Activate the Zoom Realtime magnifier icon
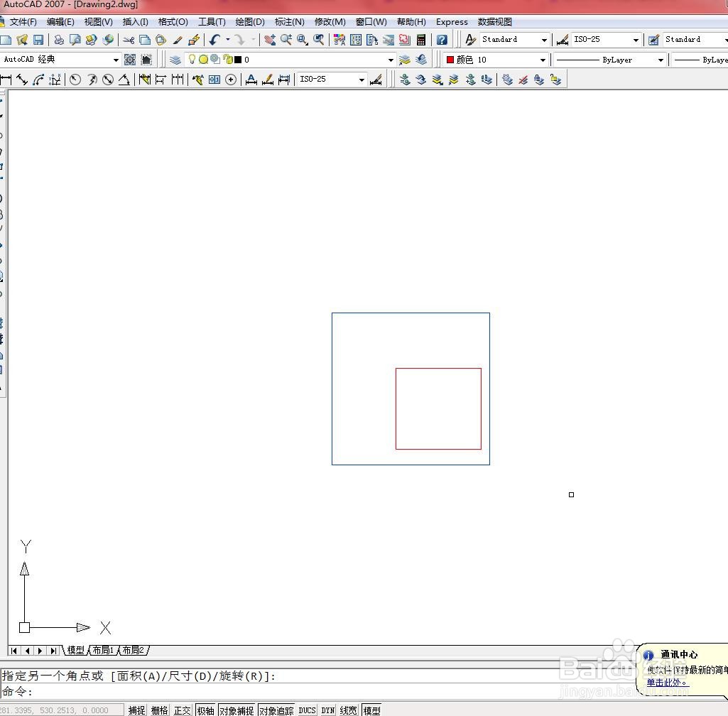The image size is (728, 716). (x=286, y=40)
